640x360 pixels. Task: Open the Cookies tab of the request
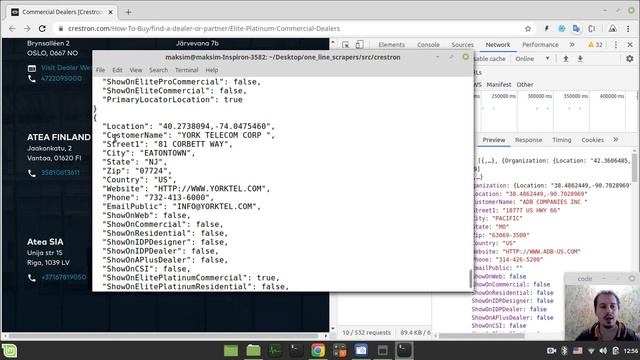[x=592, y=140]
